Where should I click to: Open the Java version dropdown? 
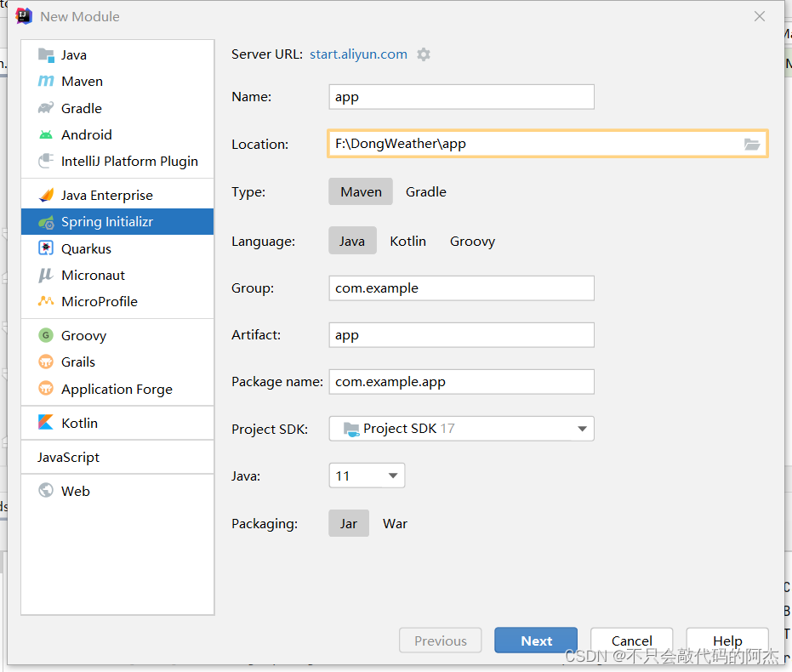click(x=367, y=476)
